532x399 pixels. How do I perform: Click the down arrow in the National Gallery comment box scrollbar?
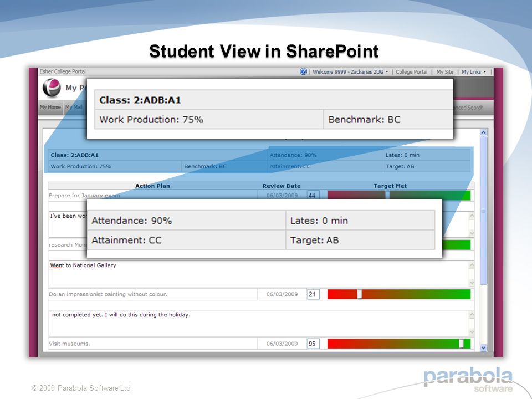472,283
